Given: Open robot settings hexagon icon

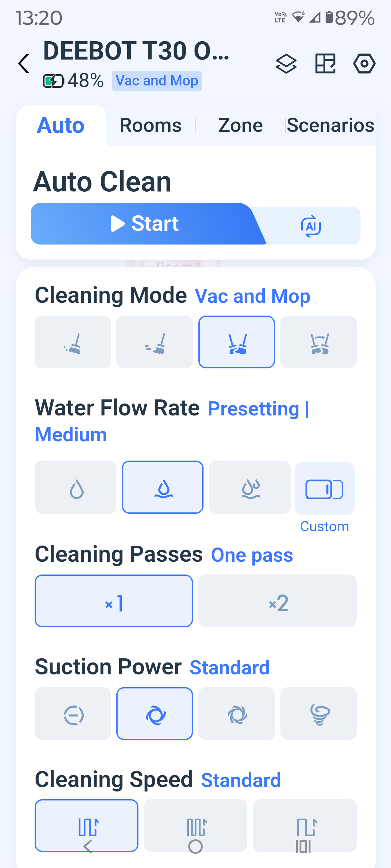Looking at the screenshot, I should [x=364, y=63].
